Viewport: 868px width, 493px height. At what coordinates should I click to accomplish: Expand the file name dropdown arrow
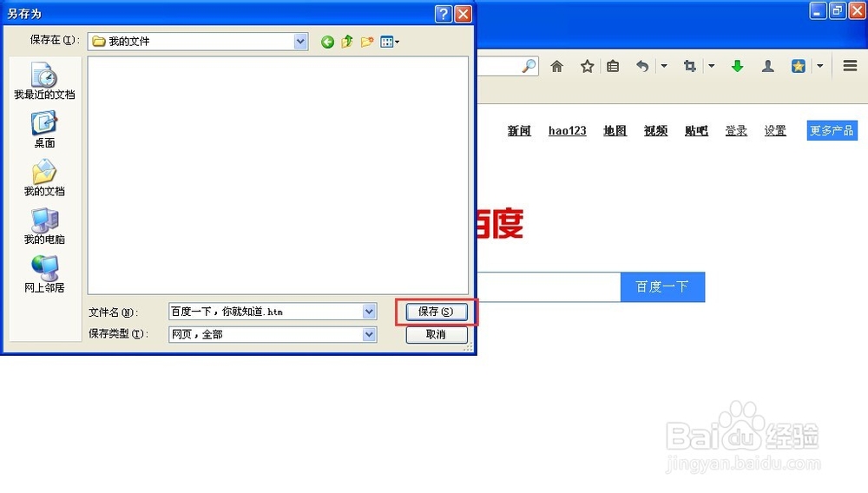tap(369, 312)
